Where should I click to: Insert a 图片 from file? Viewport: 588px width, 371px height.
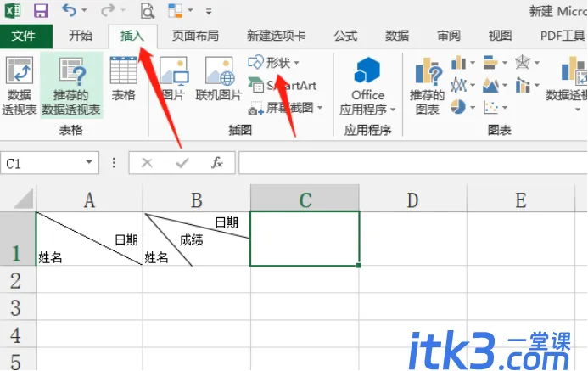coord(174,79)
